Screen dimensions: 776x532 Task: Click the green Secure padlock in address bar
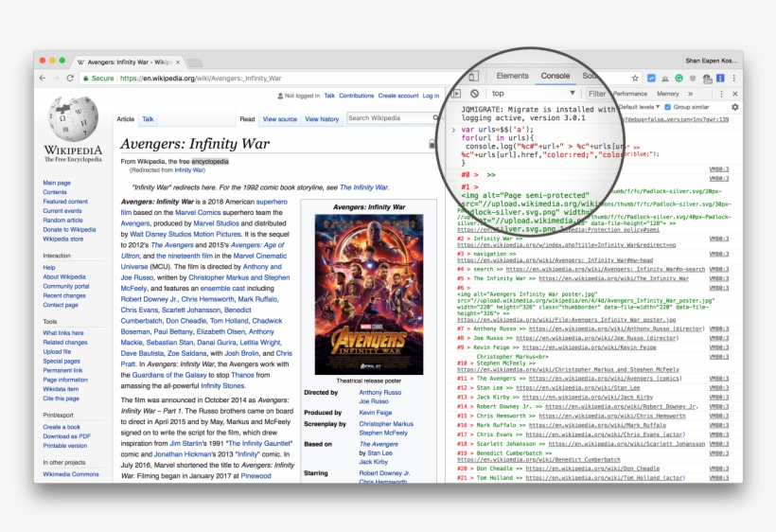[85, 79]
